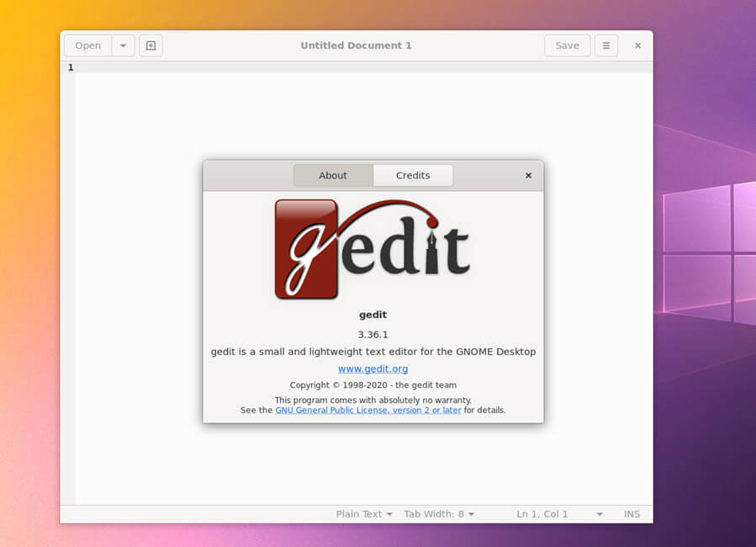756x547 pixels.
Task: Select the About tab
Action: pyautogui.click(x=333, y=176)
